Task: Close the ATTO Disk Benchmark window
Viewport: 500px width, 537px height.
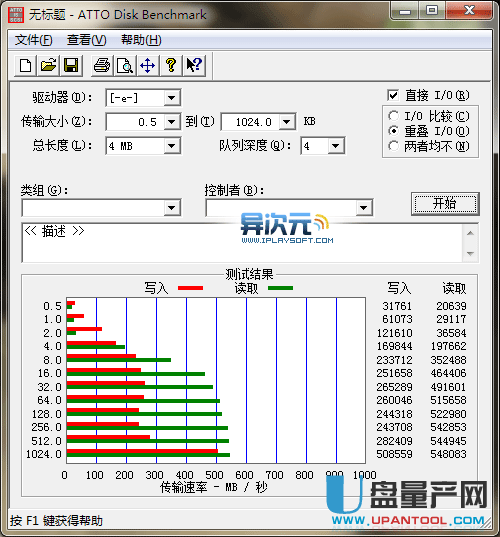Action: coord(469,11)
